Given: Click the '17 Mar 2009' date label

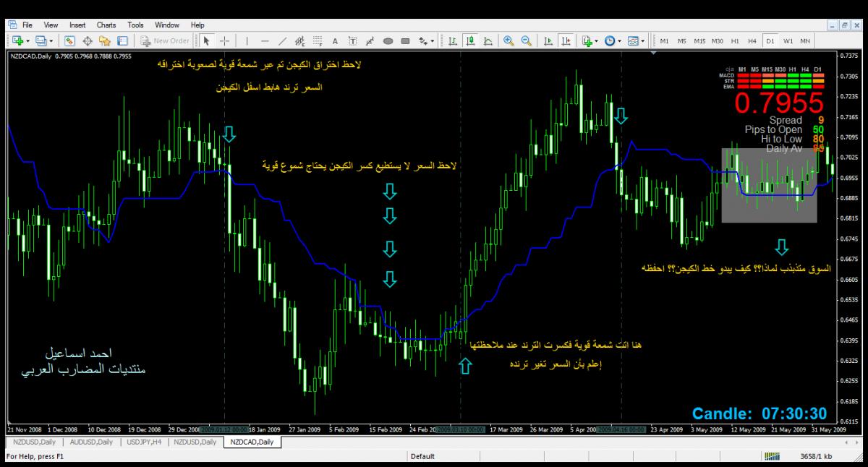Looking at the screenshot, I should [506, 429].
